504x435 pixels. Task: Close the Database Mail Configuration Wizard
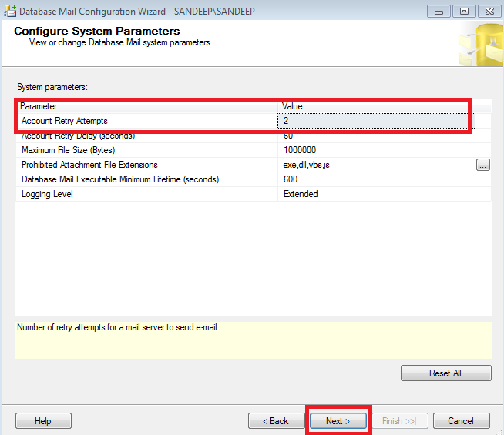click(489, 12)
